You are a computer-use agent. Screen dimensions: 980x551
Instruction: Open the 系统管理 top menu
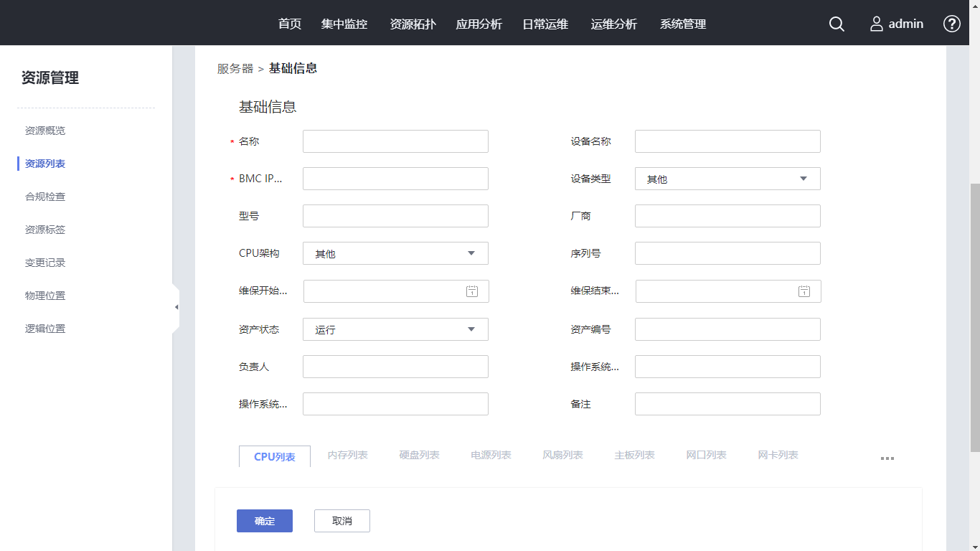click(x=683, y=24)
